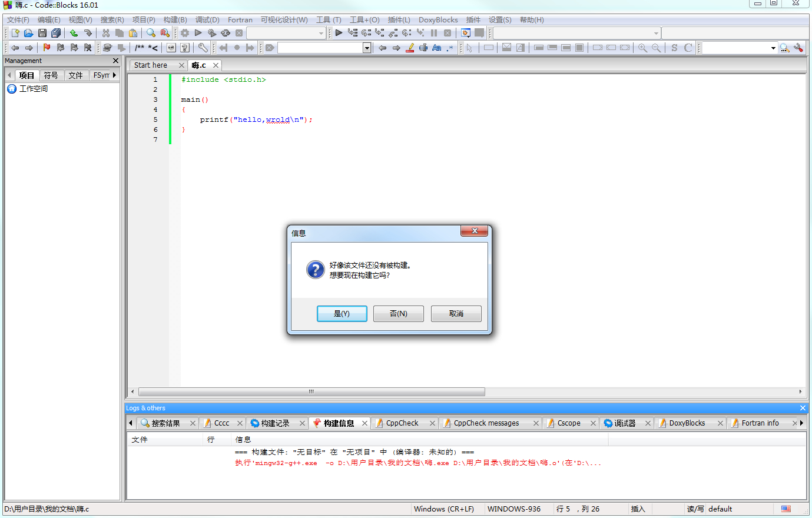Viewport: 812px width, 518px height.
Task: Toggle highlight search matches option
Action: (x=410, y=48)
